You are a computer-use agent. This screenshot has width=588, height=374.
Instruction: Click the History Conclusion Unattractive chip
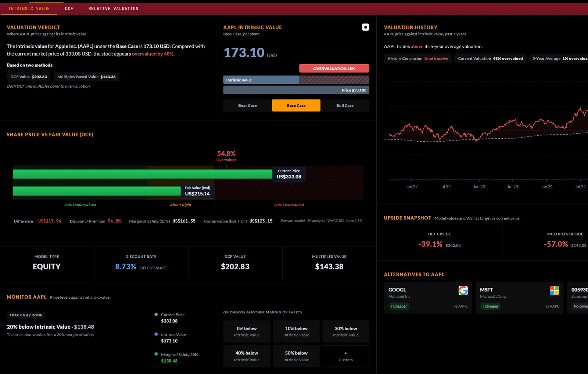[x=418, y=58]
